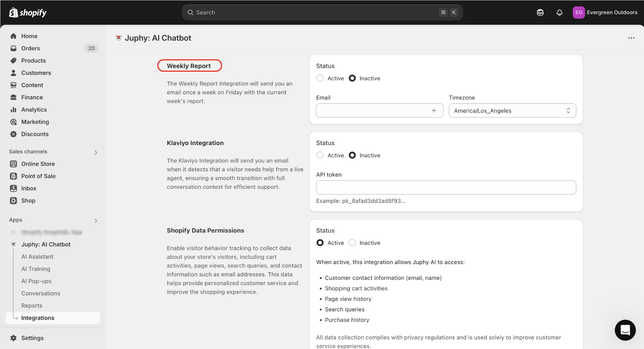Go to Analytics page
The height and width of the screenshot is (349, 644).
coord(34,109)
